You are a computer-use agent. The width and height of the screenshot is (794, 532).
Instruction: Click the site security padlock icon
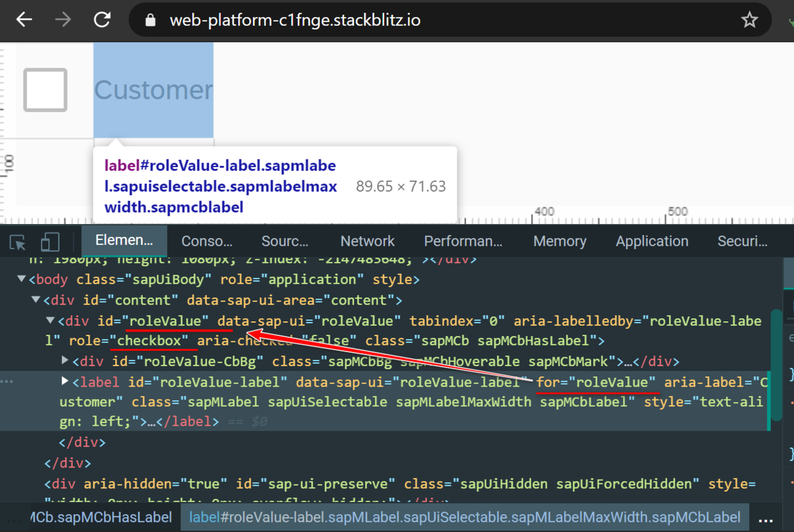149,20
